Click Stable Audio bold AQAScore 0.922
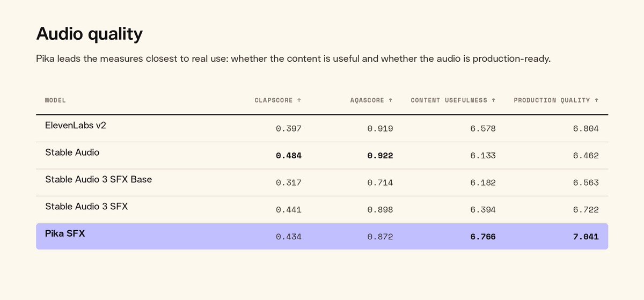The image size is (644, 300). pyautogui.click(x=380, y=156)
